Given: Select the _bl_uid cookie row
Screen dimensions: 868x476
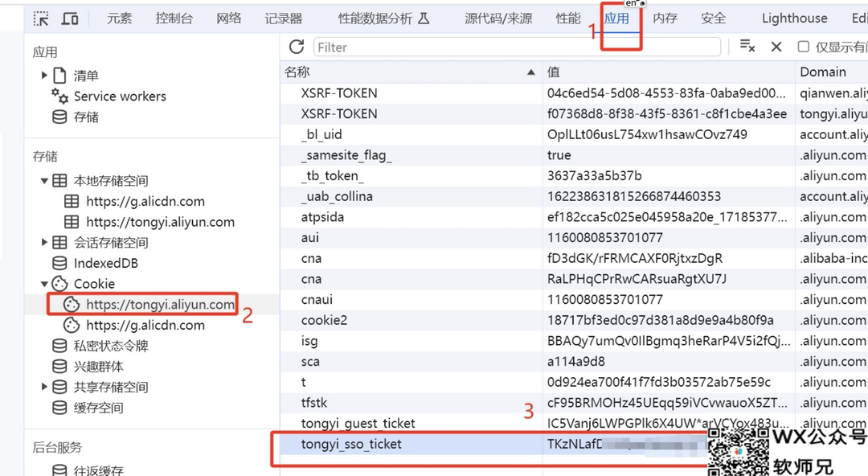Looking at the screenshot, I should coord(574,134).
